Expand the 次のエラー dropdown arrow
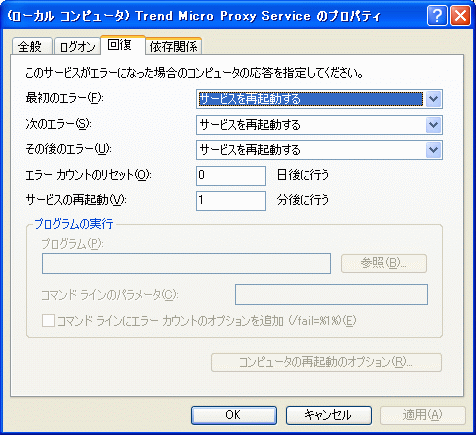Viewport: 476px width, 435px height. (433, 125)
